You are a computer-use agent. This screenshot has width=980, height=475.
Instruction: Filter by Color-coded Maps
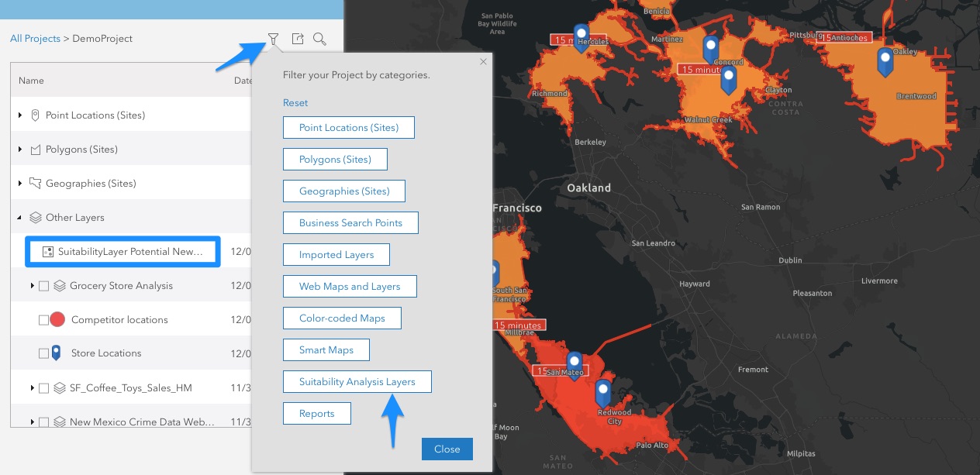coord(343,318)
